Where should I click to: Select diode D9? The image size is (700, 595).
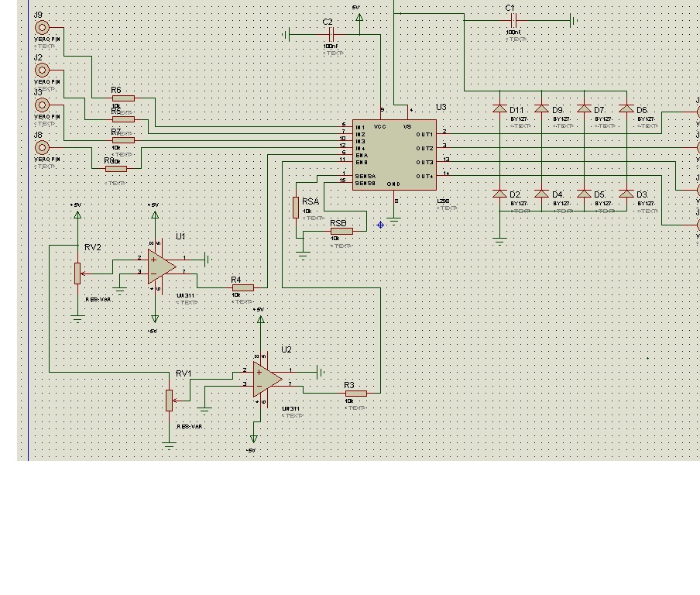click(541, 108)
